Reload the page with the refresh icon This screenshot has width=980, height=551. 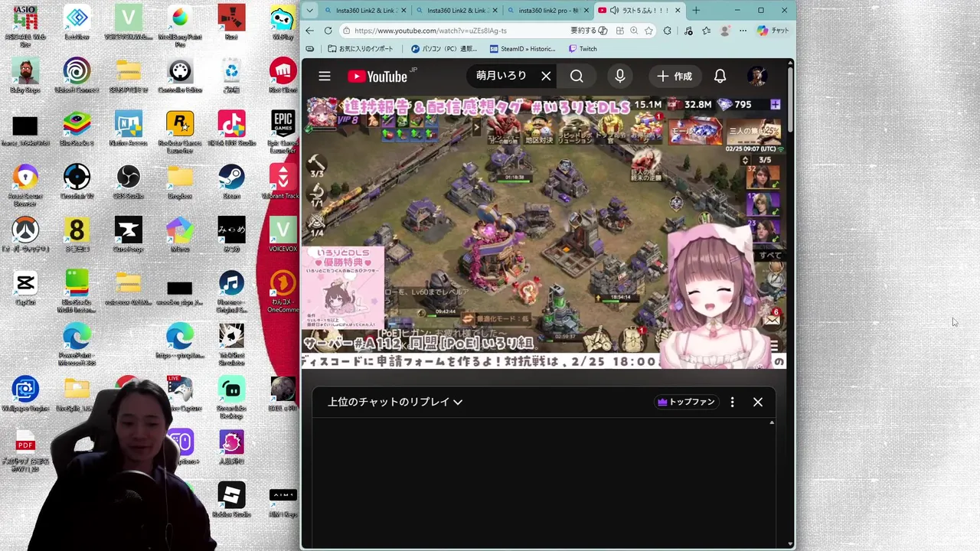tap(328, 31)
